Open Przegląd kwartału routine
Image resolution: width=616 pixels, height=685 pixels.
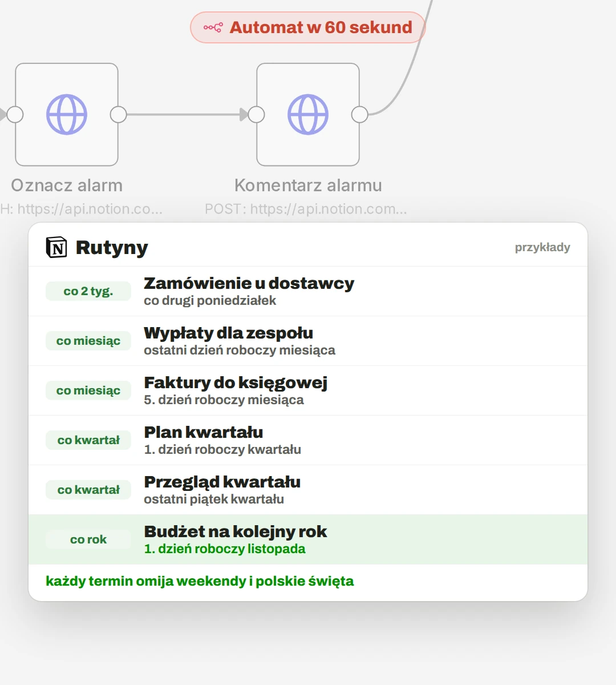coord(308,490)
